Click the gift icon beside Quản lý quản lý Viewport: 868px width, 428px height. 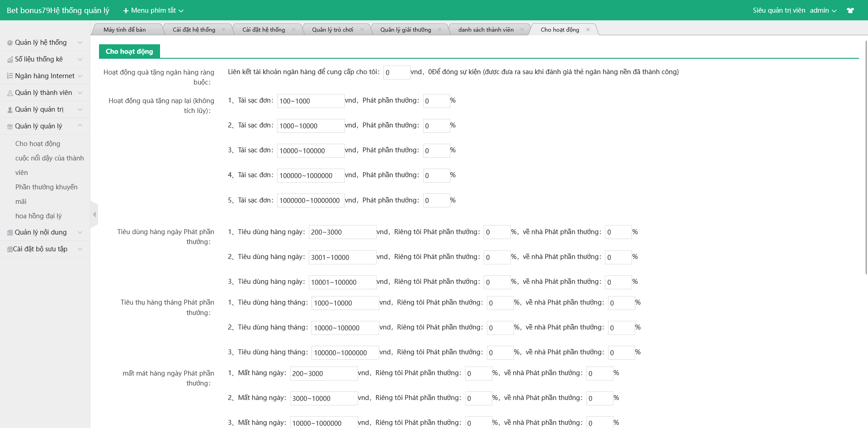tap(10, 127)
